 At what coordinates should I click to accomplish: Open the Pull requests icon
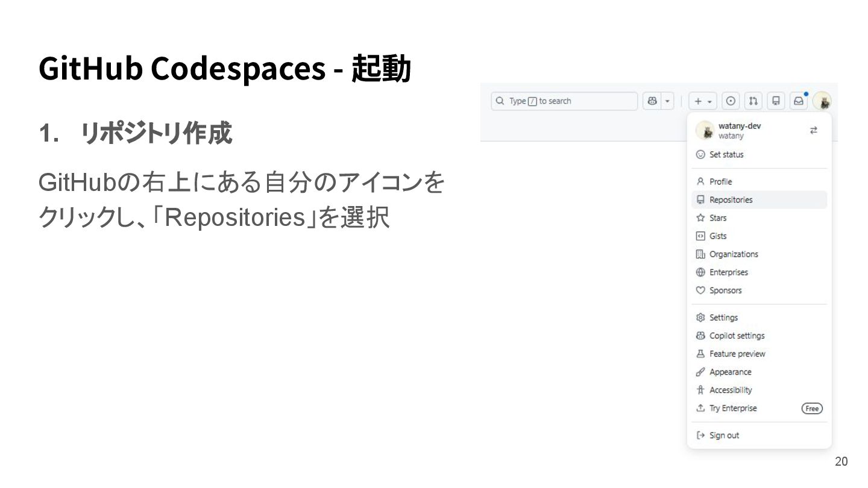pyautogui.click(x=753, y=101)
